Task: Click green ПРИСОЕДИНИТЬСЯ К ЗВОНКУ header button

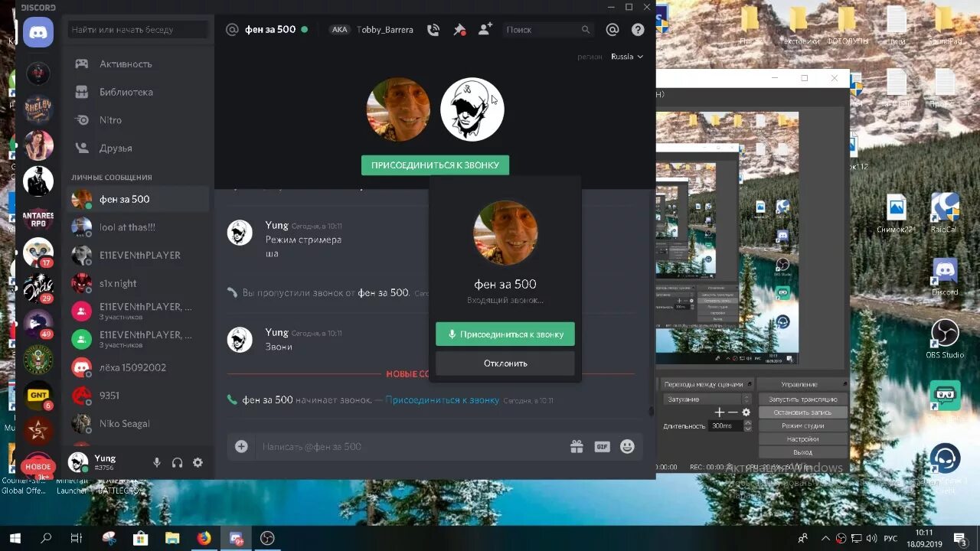Action: (435, 165)
